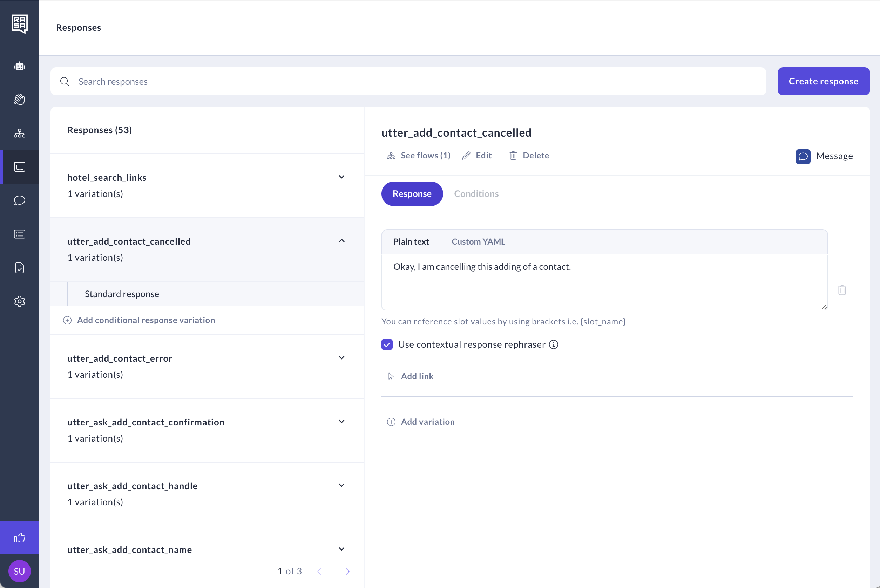Click the info icon next to rephraser
This screenshot has width=880, height=588.
pos(553,344)
